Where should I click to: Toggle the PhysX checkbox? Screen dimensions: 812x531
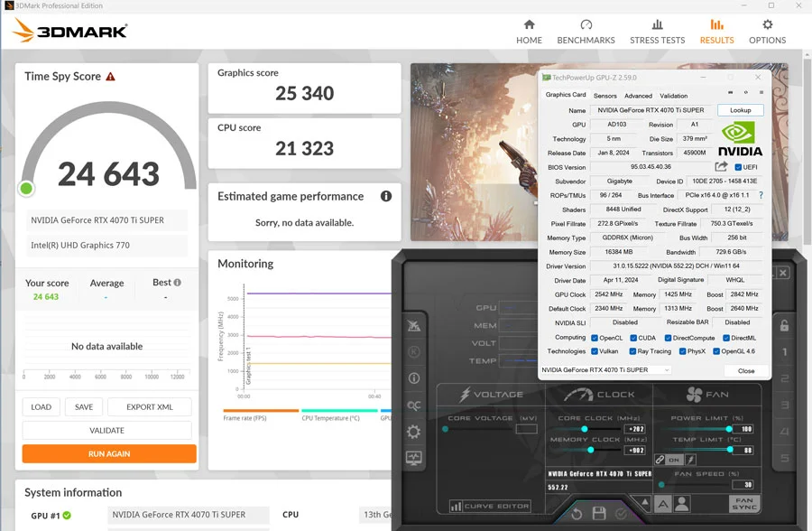pyautogui.click(x=683, y=351)
